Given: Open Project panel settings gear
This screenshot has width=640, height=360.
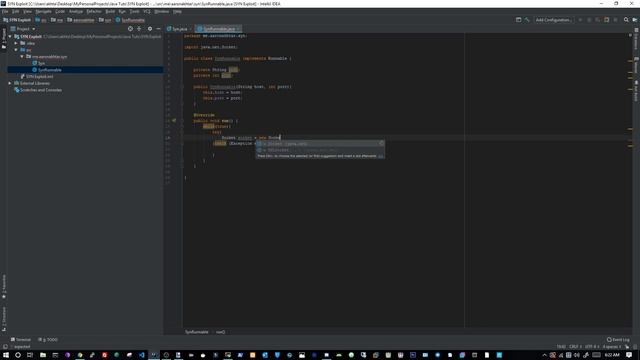Looking at the screenshot, I should coord(150,29).
